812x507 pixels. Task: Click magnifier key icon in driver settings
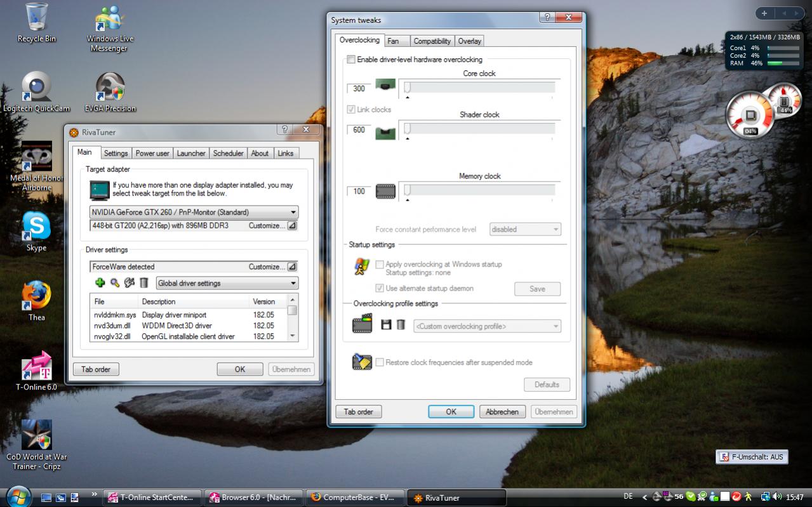[115, 283]
